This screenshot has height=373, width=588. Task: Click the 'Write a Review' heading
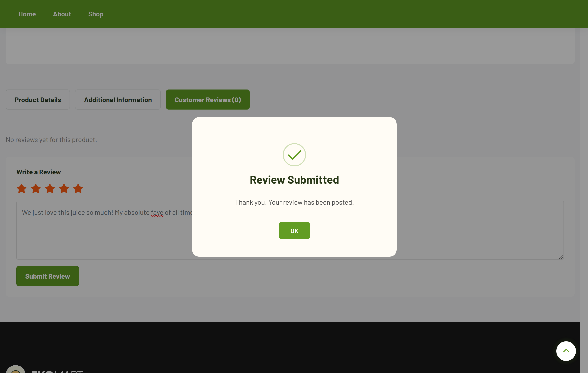click(x=39, y=172)
